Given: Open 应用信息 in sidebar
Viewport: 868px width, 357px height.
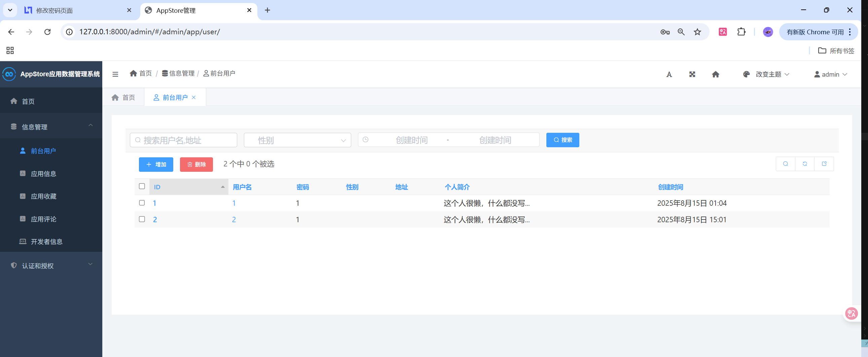Looking at the screenshot, I should (51, 173).
